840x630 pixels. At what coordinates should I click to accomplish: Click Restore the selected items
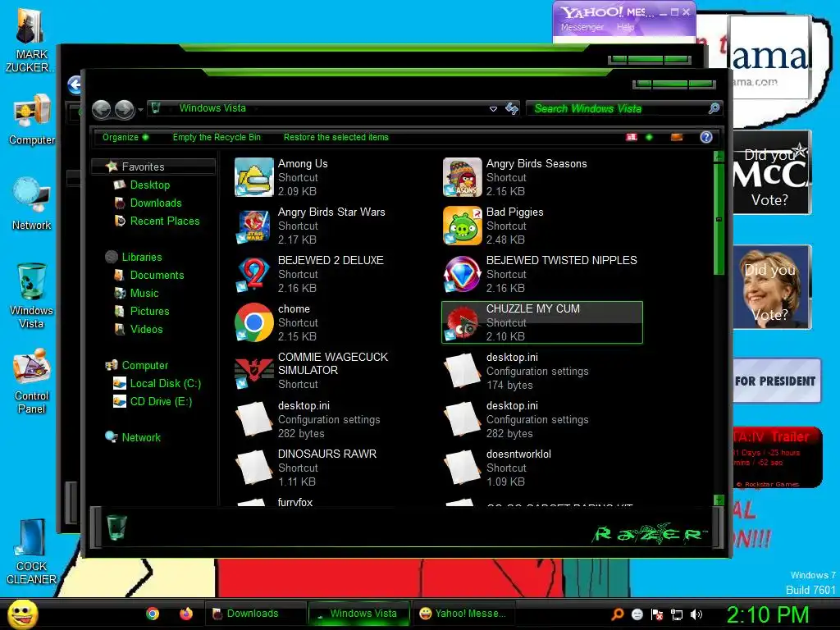[336, 137]
